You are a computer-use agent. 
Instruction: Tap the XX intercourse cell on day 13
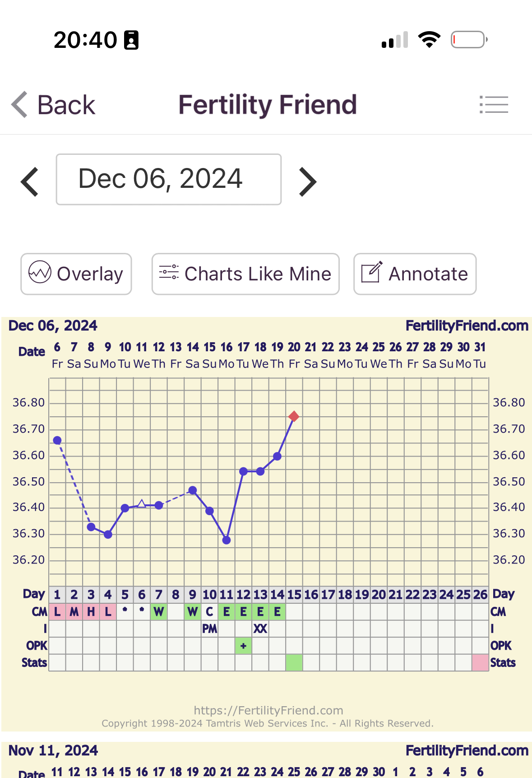pyautogui.click(x=260, y=629)
